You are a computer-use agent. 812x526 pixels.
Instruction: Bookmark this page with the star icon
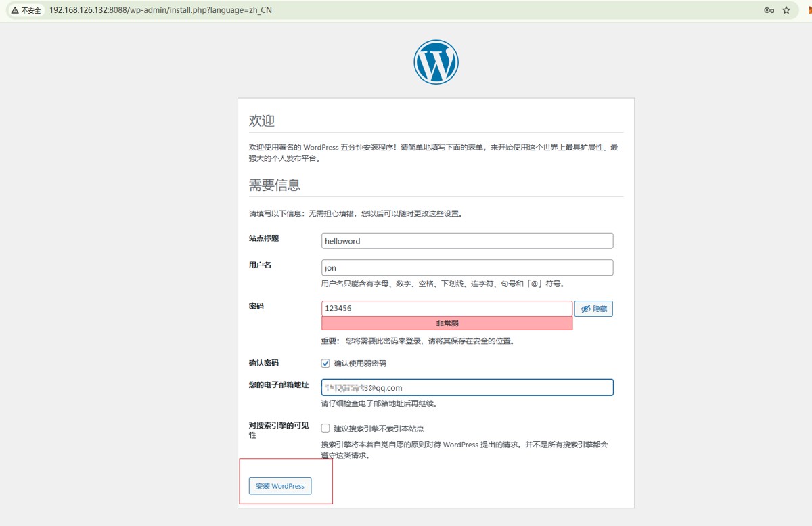coord(786,10)
